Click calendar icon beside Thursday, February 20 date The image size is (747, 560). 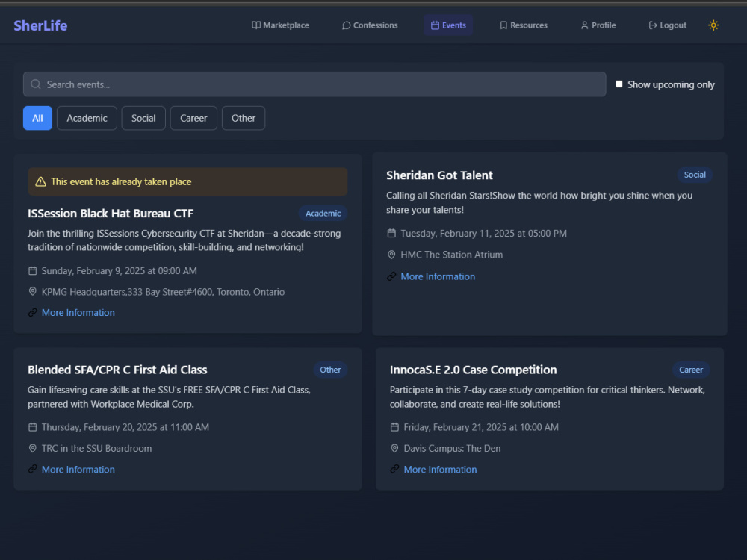tap(32, 427)
